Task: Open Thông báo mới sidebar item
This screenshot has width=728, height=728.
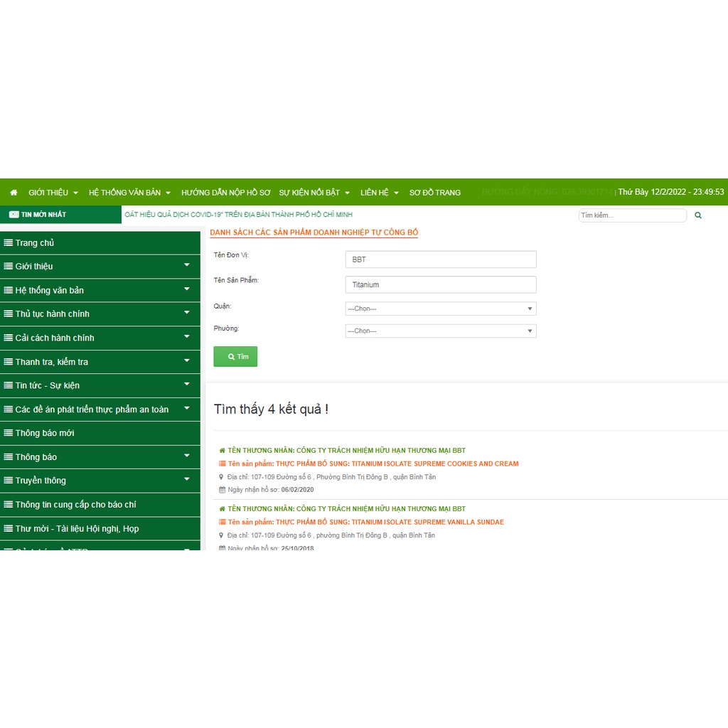Action: coord(100,433)
